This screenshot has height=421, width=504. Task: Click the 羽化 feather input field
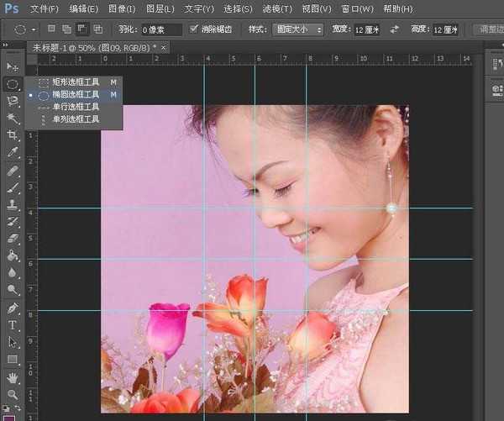point(160,29)
